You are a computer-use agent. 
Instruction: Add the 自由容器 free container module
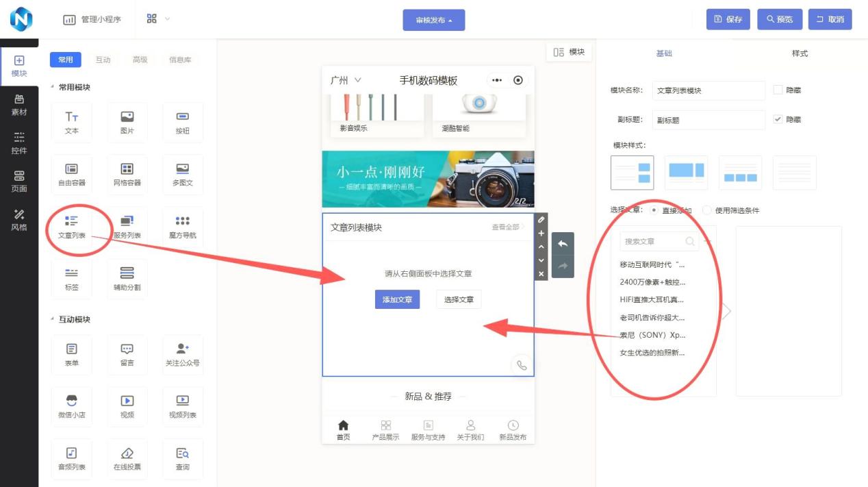point(72,175)
